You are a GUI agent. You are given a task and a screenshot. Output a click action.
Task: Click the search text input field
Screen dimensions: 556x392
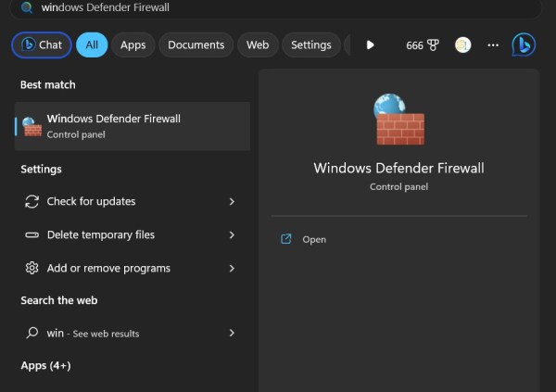(278, 7)
